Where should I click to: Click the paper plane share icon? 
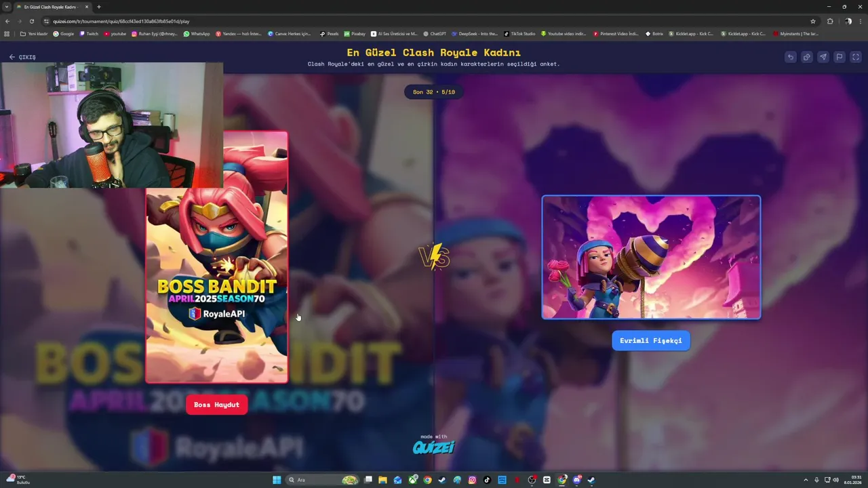(x=823, y=57)
